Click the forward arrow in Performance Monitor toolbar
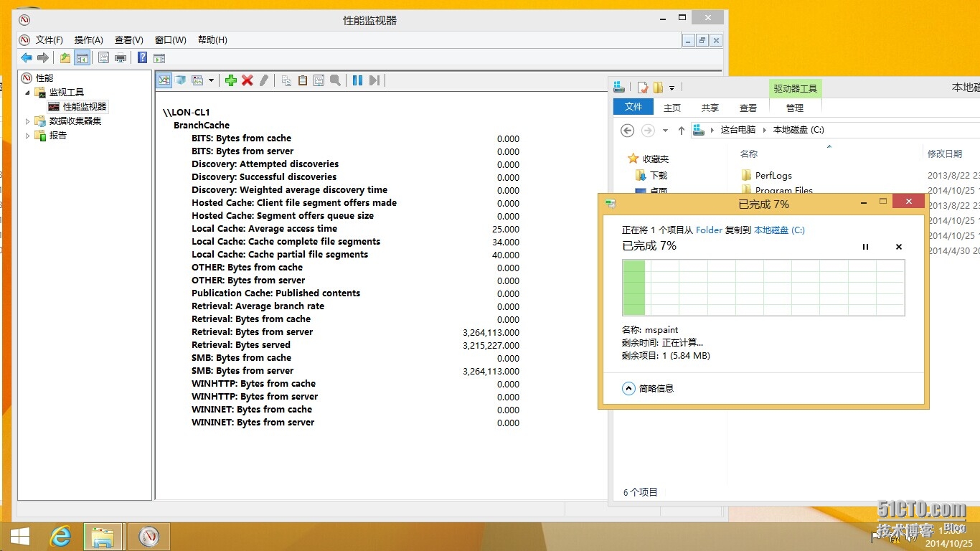Image resolution: width=980 pixels, height=551 pixels. [x=43, y=58]
